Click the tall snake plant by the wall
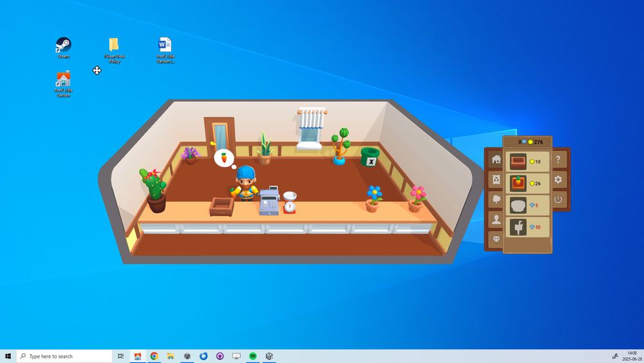644x363 pixels. (x=265, y=148)
